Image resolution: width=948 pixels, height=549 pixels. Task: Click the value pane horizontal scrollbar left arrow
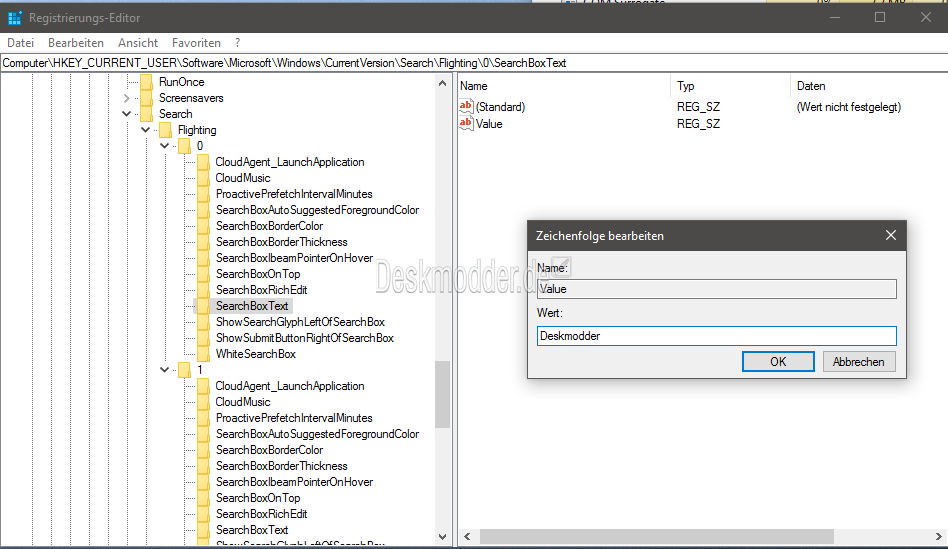(x=467, y=536)
